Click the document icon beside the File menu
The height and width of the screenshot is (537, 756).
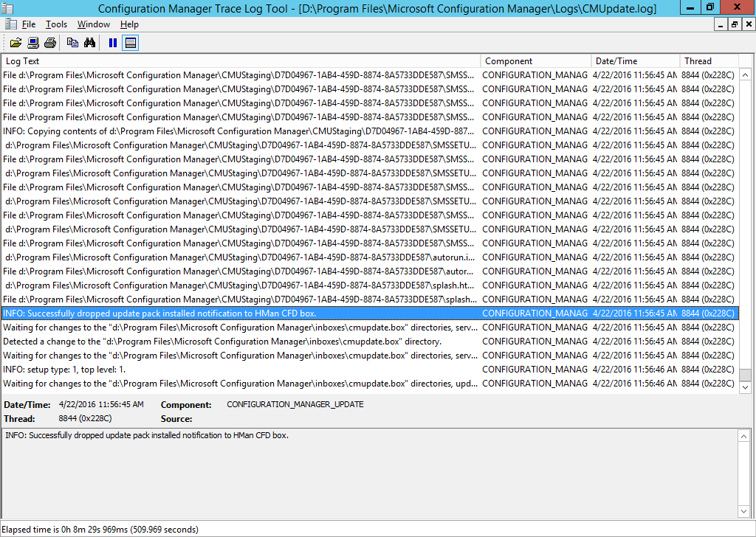tap(11, 24)
